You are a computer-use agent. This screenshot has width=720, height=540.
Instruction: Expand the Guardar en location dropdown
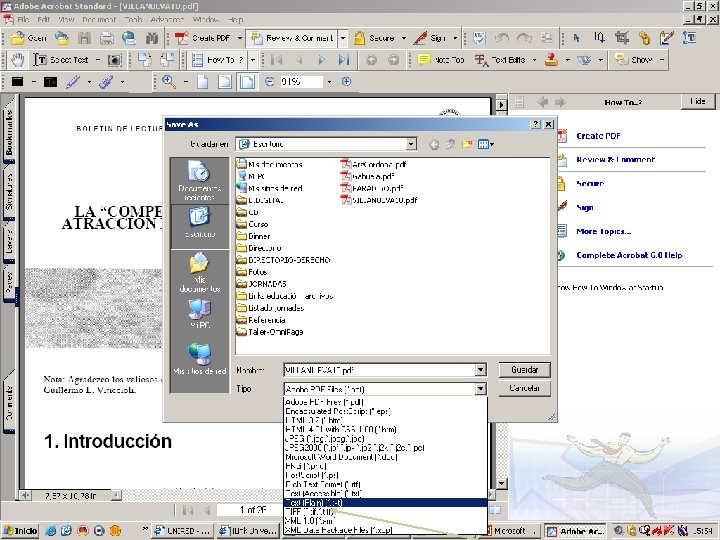[410, 144]
